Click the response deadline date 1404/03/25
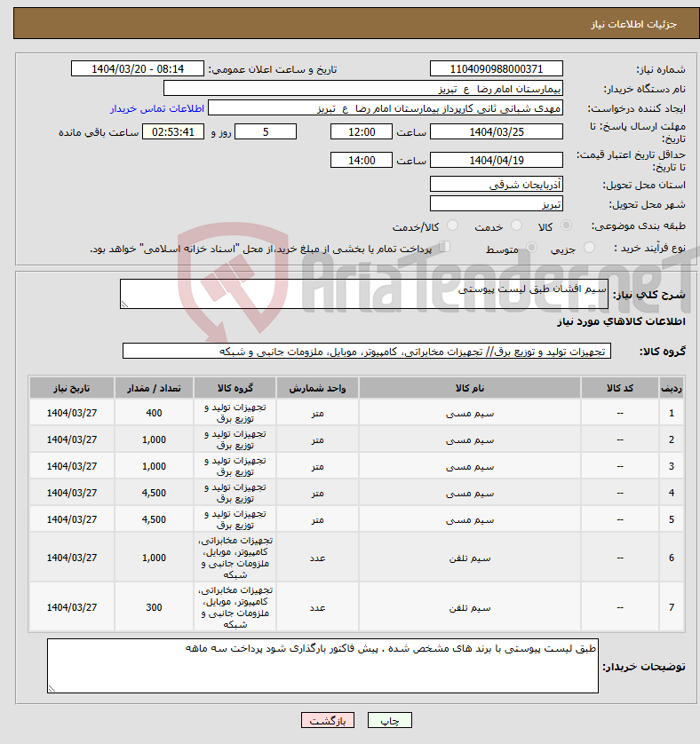Screen dimensions: 700x744 [497, 132]
